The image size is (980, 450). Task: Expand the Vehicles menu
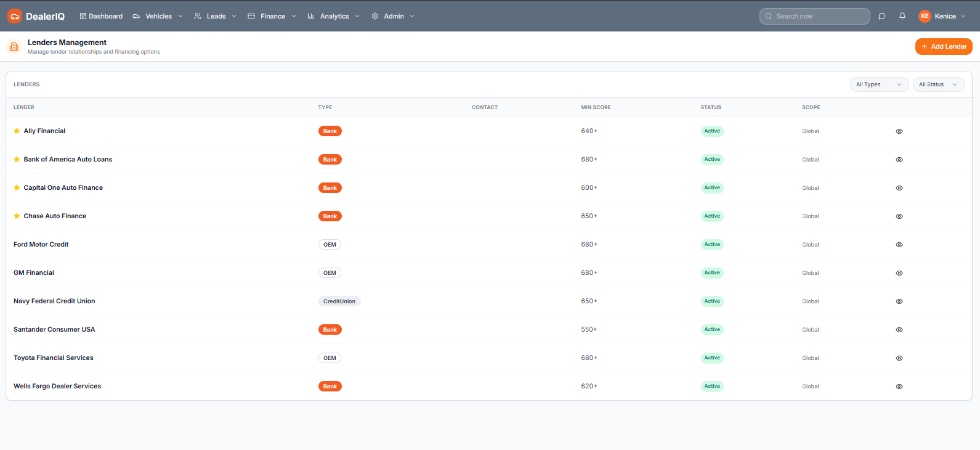tap(158, 16)
